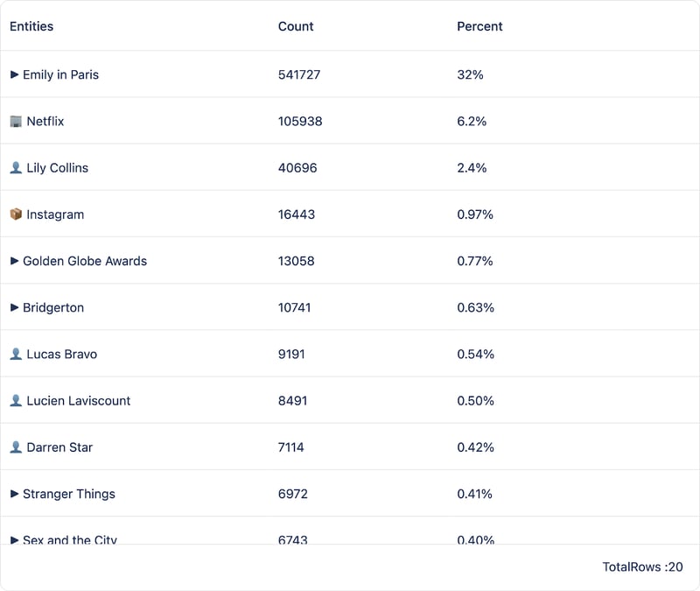This screenshot has width=700, height=591.
Task: Click the play icon beside Emily in Paris
Action: [x=15, y=74]
